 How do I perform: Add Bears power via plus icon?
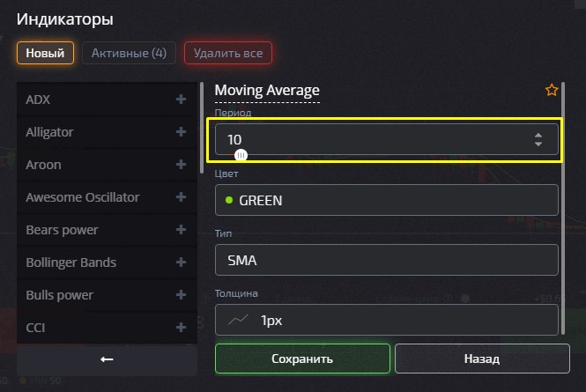(182, 230)
